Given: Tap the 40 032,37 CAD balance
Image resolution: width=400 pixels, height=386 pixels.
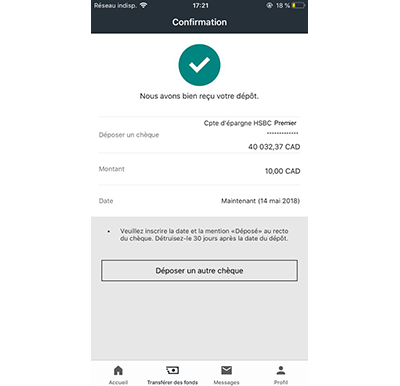Looking at the screenshot, I should 274,147.
